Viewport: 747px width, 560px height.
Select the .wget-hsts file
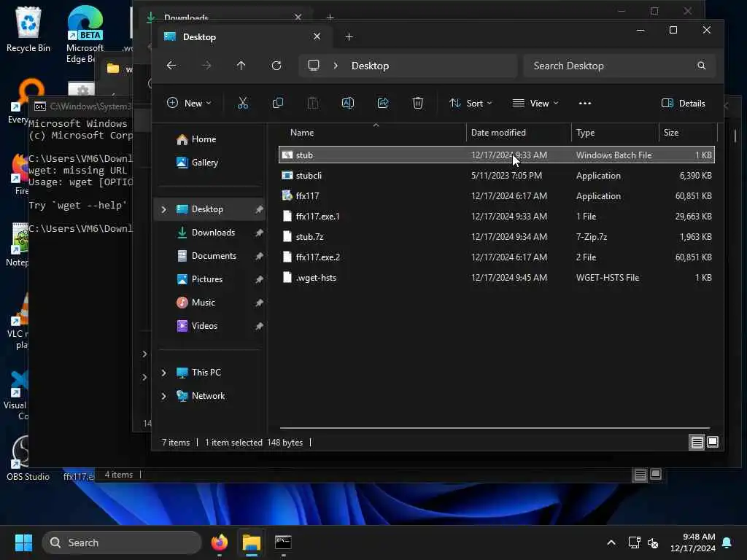pos(496,278)
